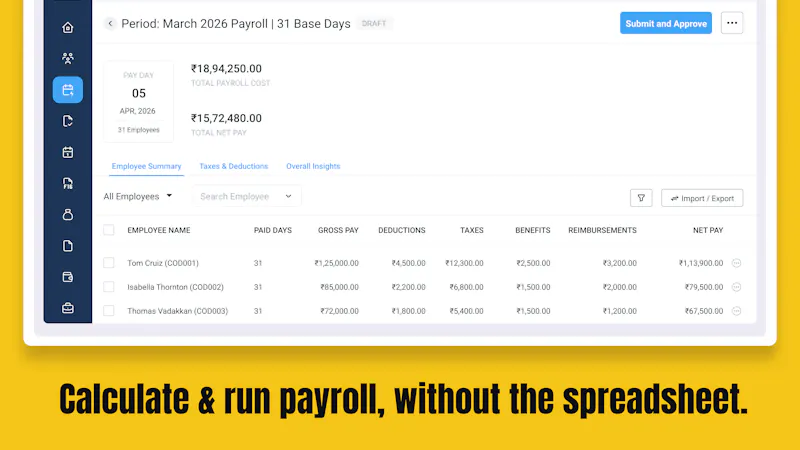This screenshot has width=800, height=450.
Task: Click the TAXES column header
Action: [x=472, y=231]
